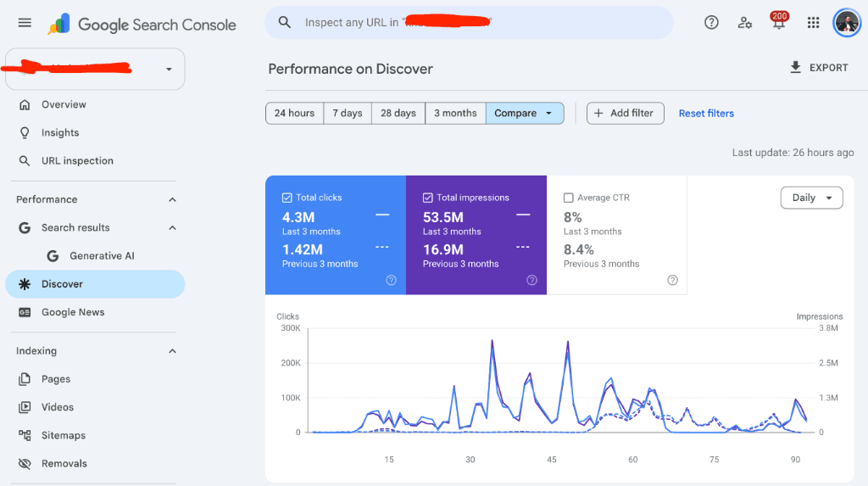Click the Add filter button
The height and width of the screenshot is (486, 868).
tap(625, 113)
